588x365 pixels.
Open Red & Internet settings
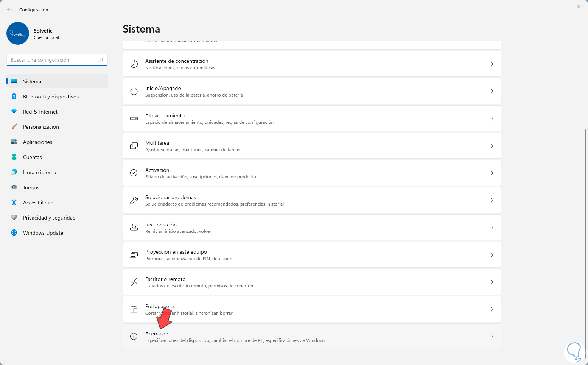click(x=40, y=112)
